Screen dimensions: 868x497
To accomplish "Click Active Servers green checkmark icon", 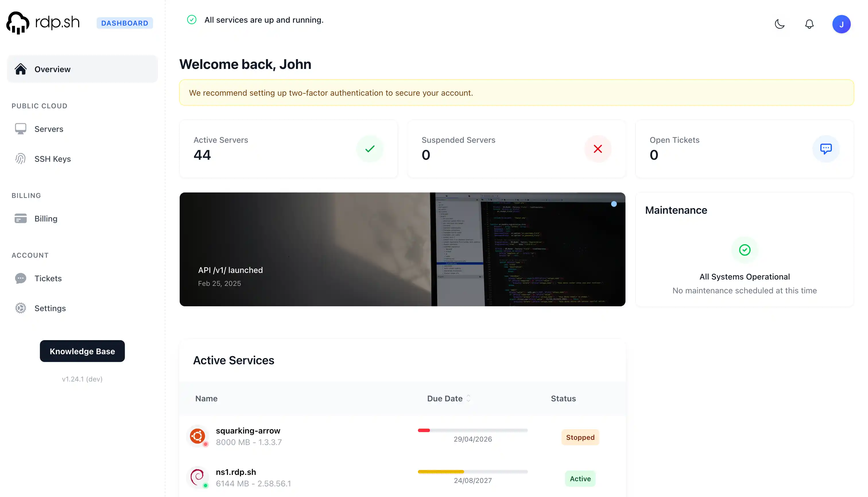I will [370, 149].
